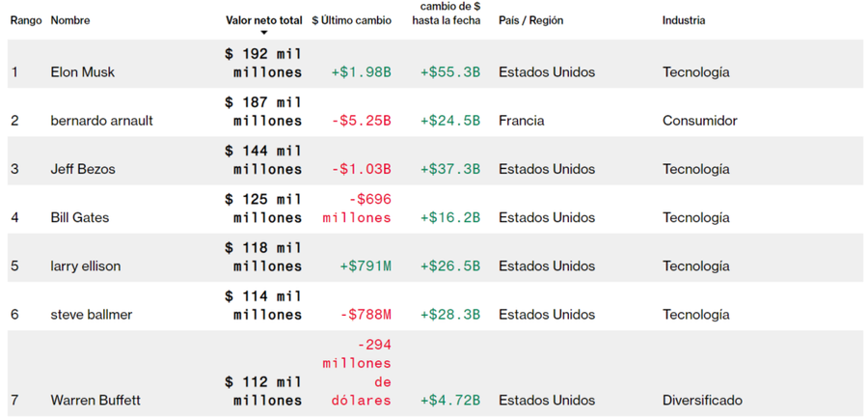
Task: Click the Consumidor industry cell
Action: [699, 121]
